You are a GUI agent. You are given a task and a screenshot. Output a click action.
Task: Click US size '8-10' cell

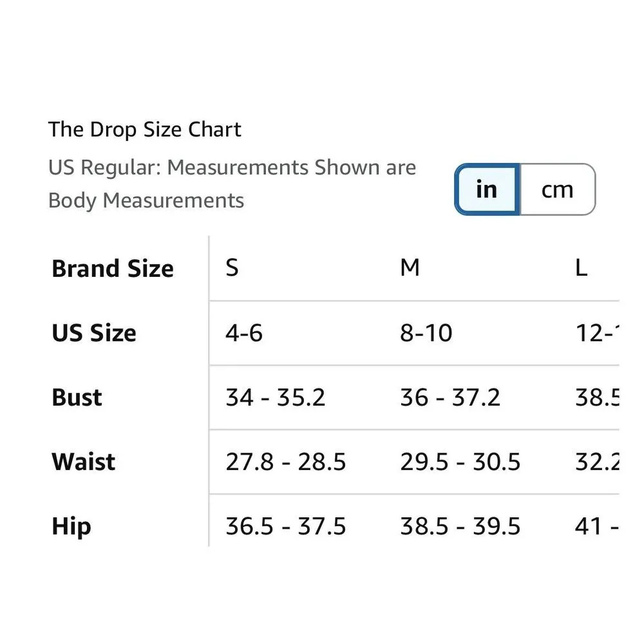tap(426, 333)
